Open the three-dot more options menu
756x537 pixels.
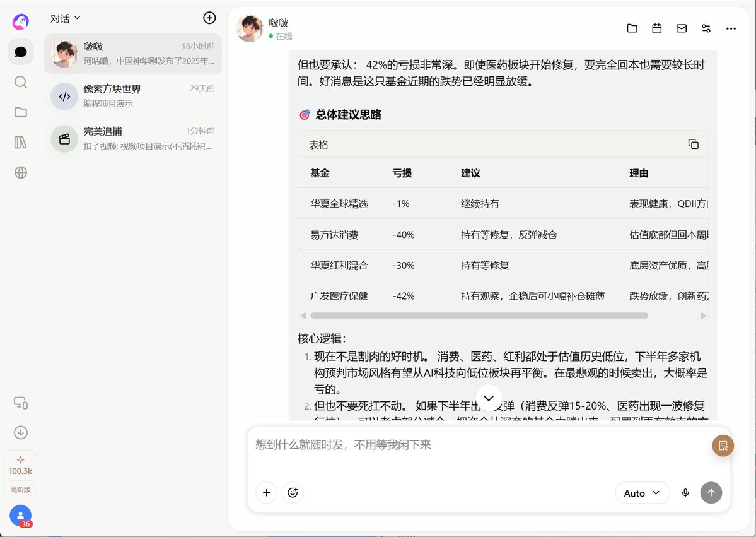tap(731, 28)
